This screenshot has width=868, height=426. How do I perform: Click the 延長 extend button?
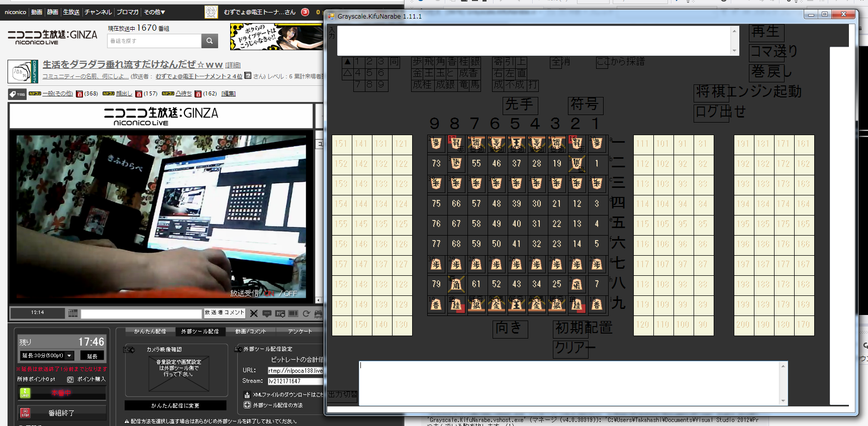click(92, 356)
